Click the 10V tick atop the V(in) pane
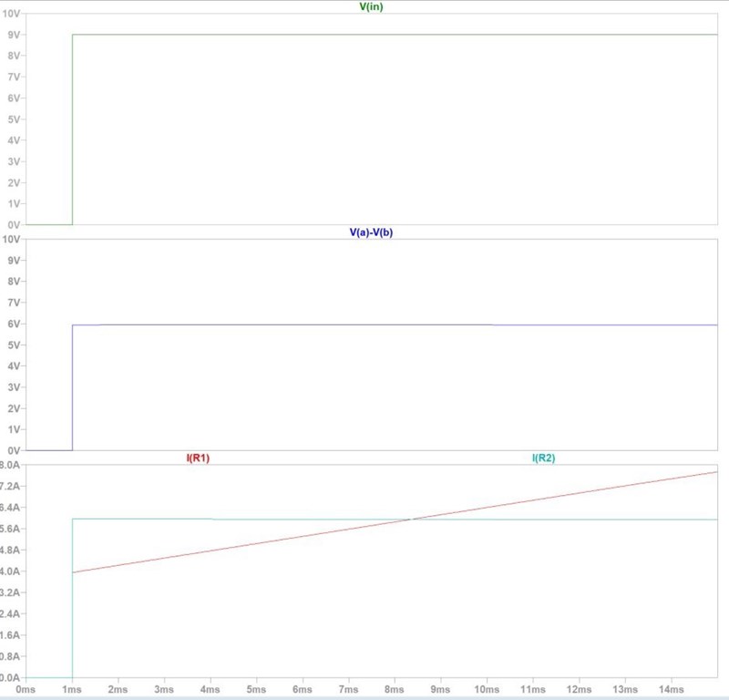Viewport: 729px width, 700px height. (13, 14)
